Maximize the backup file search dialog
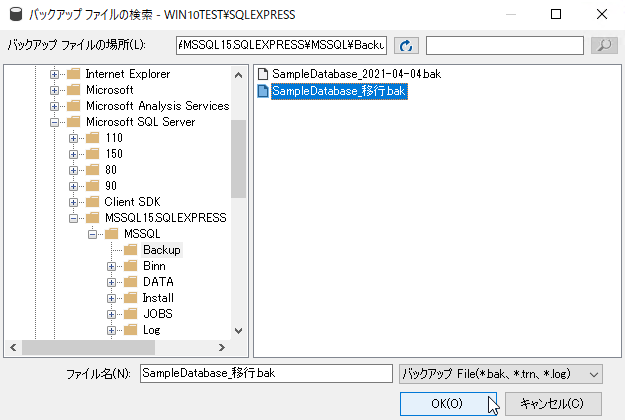625x420 pixels. [x=556, y=14]
